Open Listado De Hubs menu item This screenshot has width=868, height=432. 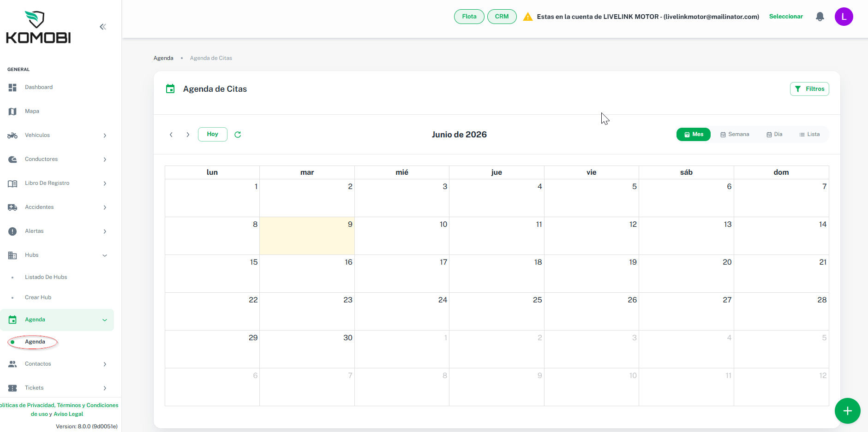[x=46, y=277]
